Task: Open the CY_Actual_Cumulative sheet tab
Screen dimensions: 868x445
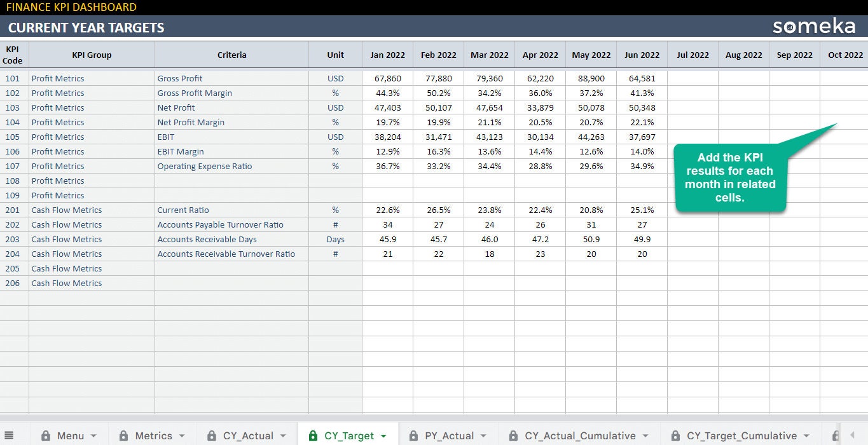Action: [580, 436]
